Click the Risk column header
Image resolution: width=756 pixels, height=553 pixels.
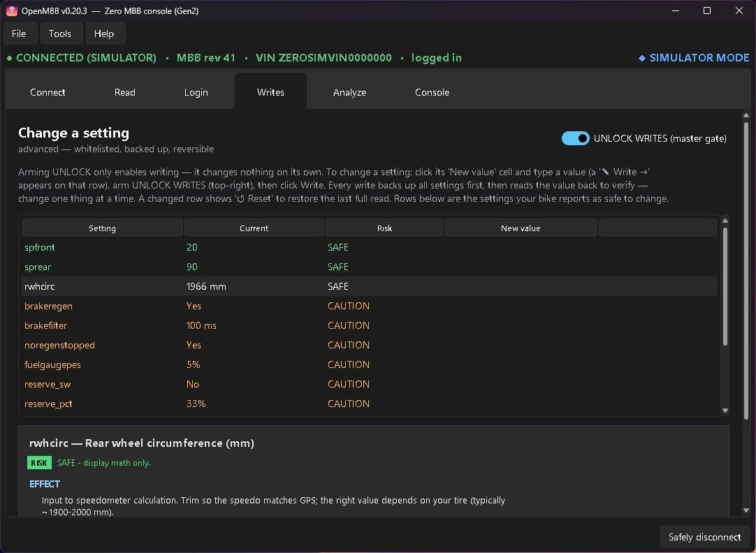click(x=385, y=228)
